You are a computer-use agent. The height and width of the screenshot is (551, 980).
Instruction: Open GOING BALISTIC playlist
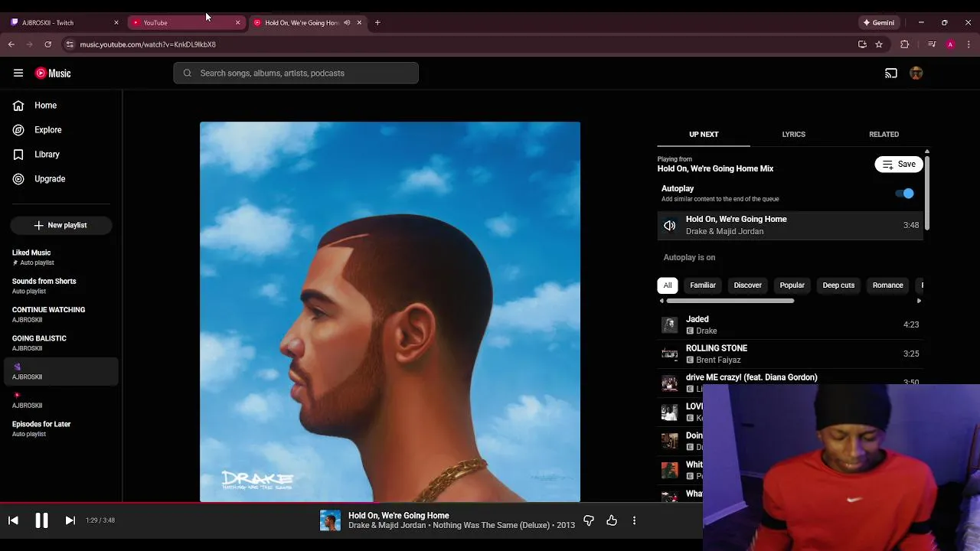coord(61,343)
